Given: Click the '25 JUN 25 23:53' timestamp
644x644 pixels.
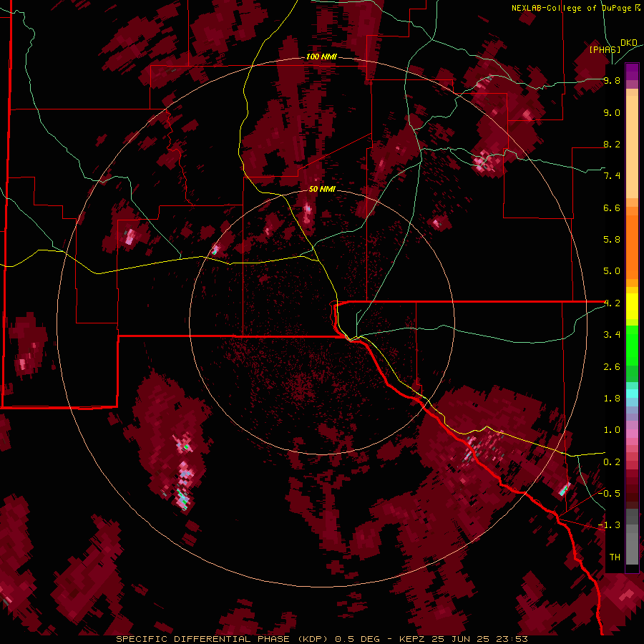Looking at the screenshot, I should click(x=479, y=639).
